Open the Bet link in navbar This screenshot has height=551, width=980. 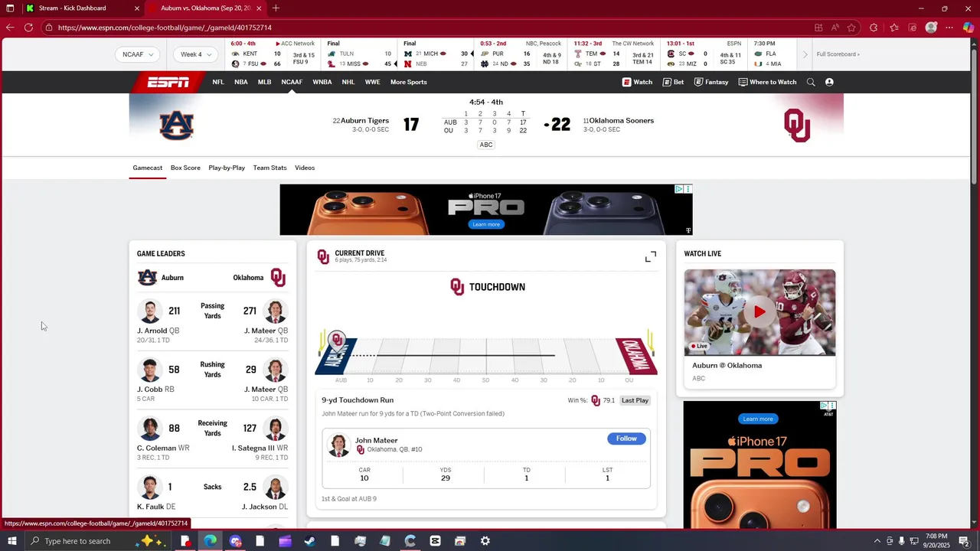(673, 82)
